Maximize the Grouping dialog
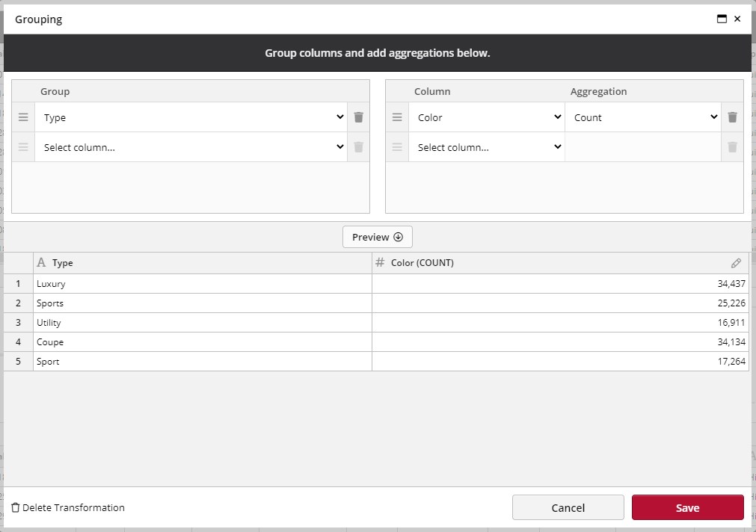Image resolution: width=756 pixels, height=532 pixels. tap(722, 19)
